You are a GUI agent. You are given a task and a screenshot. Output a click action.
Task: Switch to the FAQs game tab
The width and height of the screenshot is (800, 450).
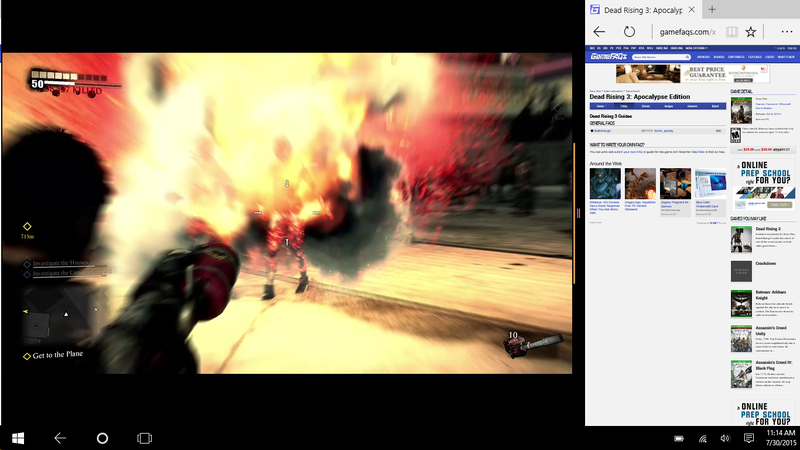[x=623, y=106]
